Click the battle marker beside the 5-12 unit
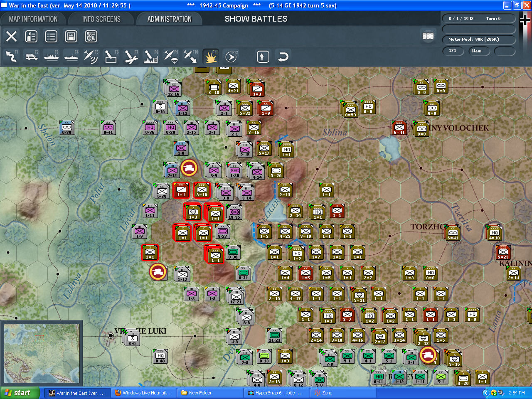Screen dimensions: 532x399 coord(158,272)
